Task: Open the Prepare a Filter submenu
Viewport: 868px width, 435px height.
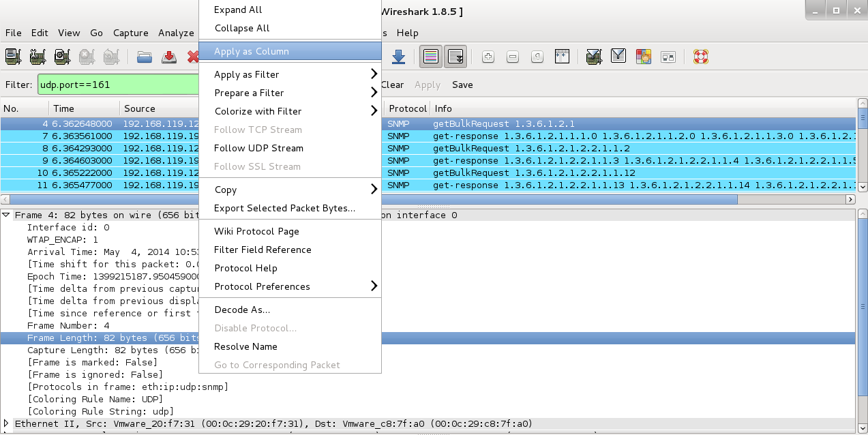Action: coord(290,93)
